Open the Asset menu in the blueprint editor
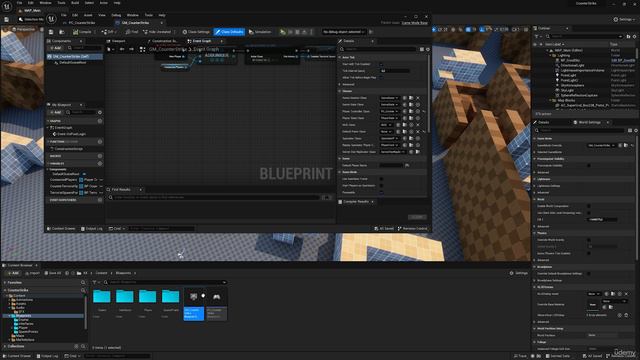Image resolution: width=640 pixels, height=360 pixels. pos(88,15)
